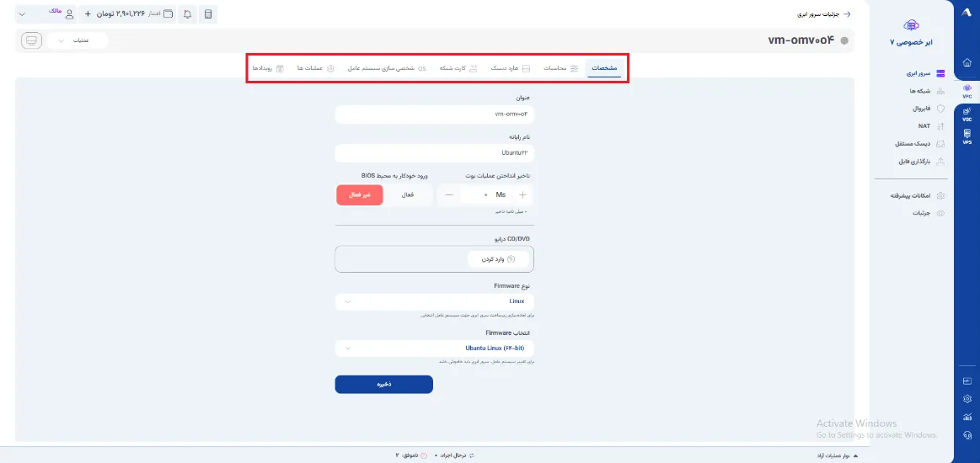This screenshot has width=980, height=463.
Task: Open the user profile icon
Action: (x=70, y=13)
